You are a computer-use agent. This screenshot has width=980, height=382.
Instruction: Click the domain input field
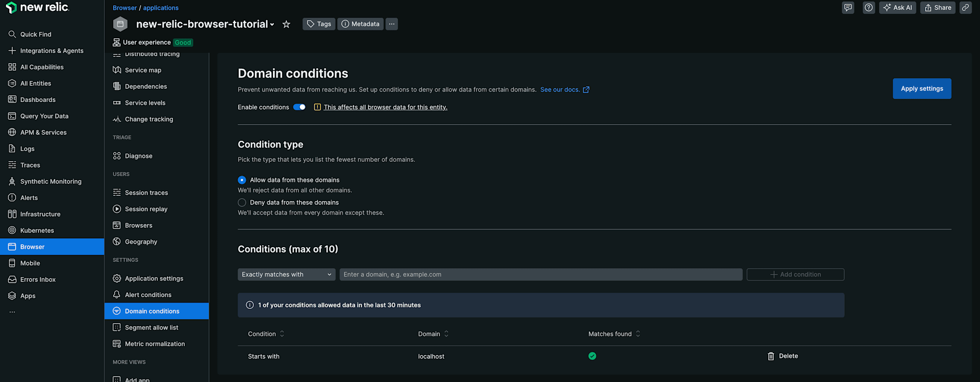(541, 275)
